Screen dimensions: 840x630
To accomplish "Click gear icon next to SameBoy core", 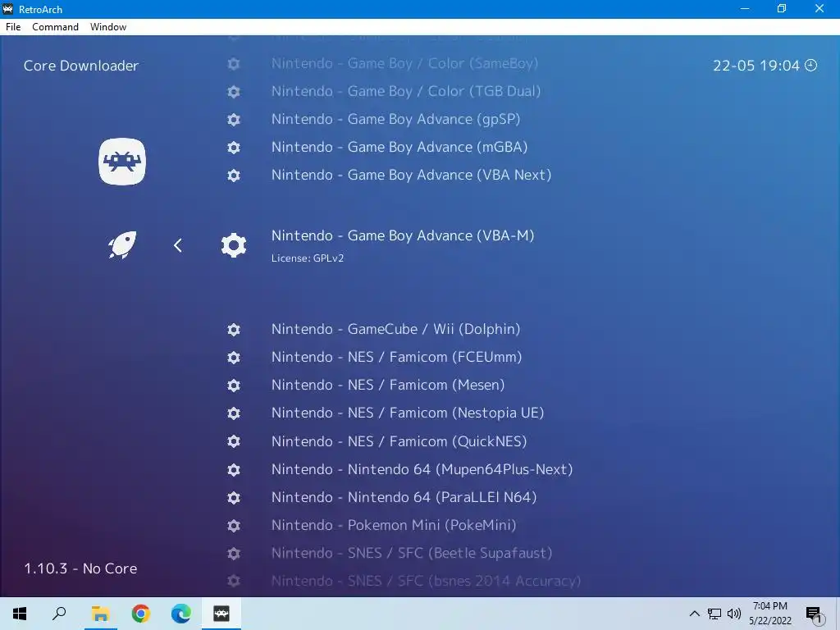I will click(234, 64).
